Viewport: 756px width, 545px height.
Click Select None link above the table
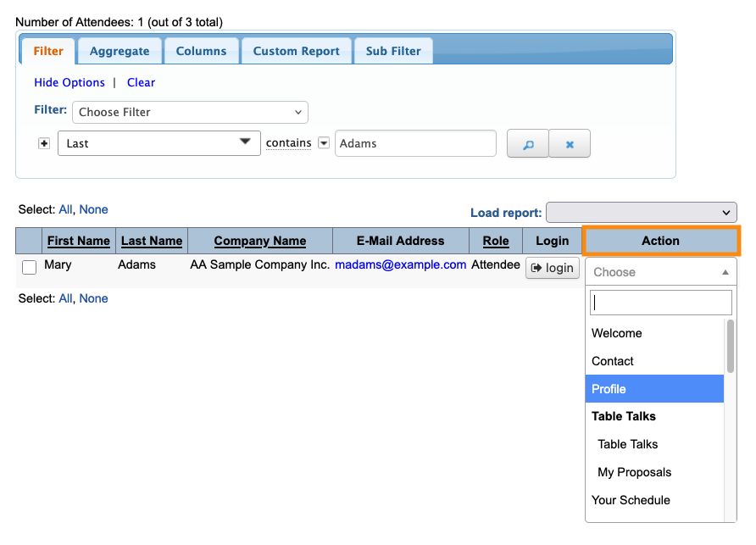(x=93, y=209)
